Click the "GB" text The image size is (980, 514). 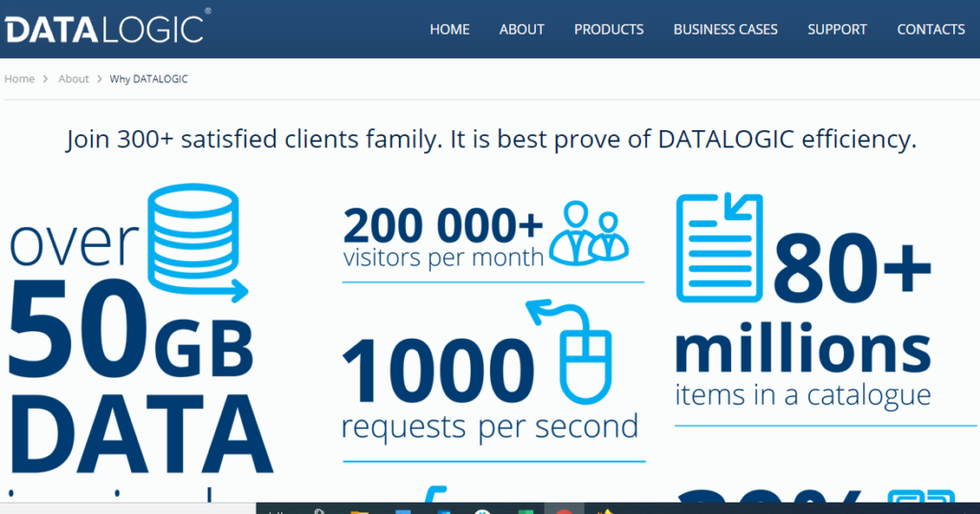204,348
